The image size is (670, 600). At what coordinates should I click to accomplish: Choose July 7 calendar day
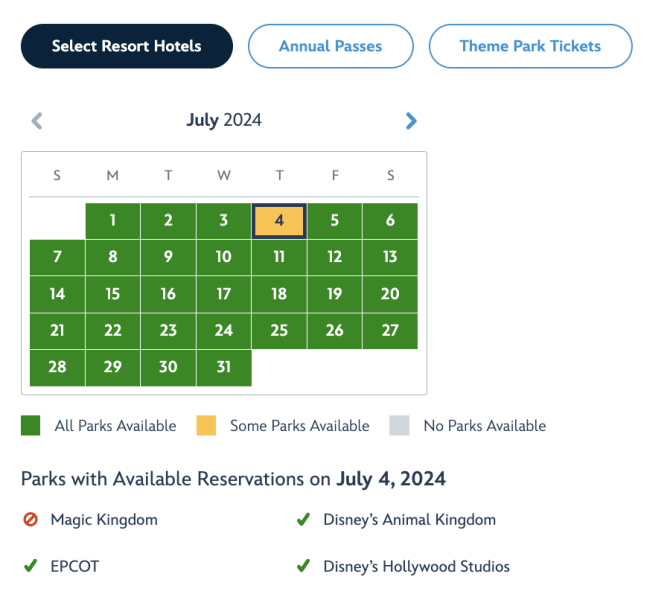(57, 257)
